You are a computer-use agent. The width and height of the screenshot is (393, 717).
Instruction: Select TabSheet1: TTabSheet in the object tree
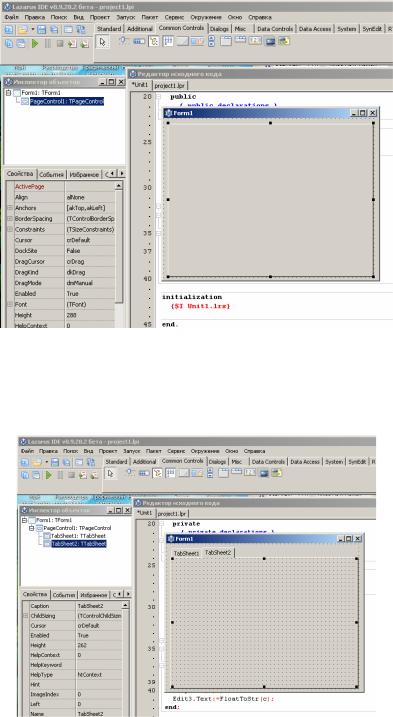[78, 536]
